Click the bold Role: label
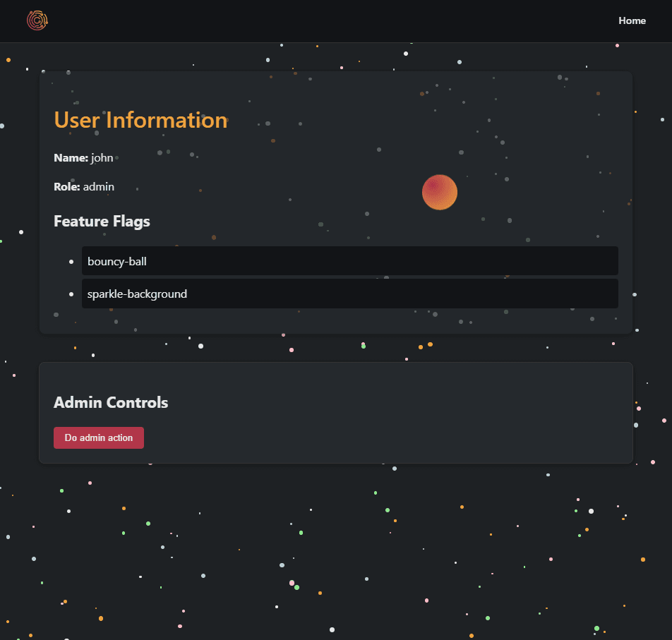The height and width of the screenshot is (640, 672). click(67, 187)
